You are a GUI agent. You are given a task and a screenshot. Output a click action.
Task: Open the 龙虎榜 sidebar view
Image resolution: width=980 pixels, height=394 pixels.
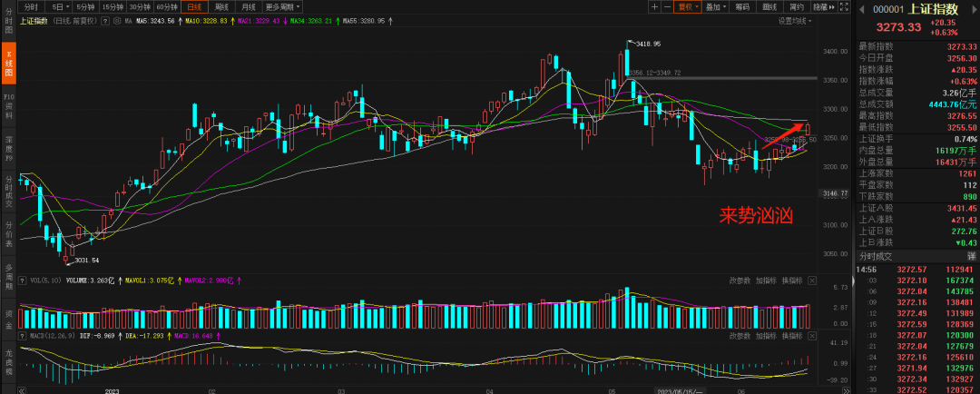tap(8, 363)
